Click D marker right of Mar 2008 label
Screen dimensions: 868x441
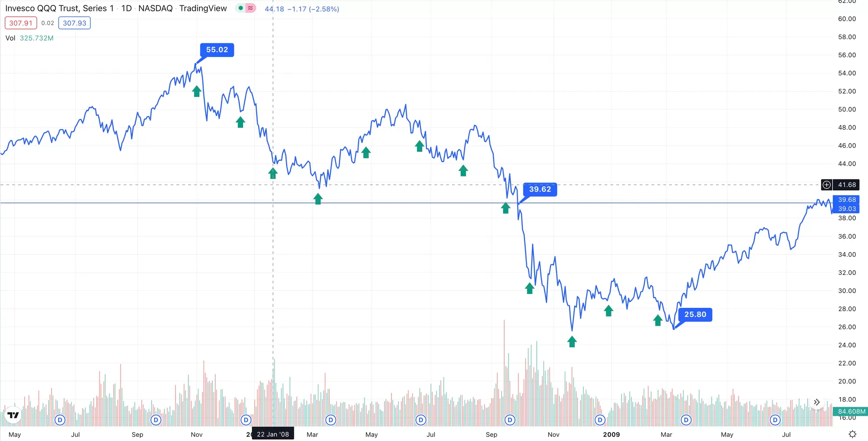331,420
